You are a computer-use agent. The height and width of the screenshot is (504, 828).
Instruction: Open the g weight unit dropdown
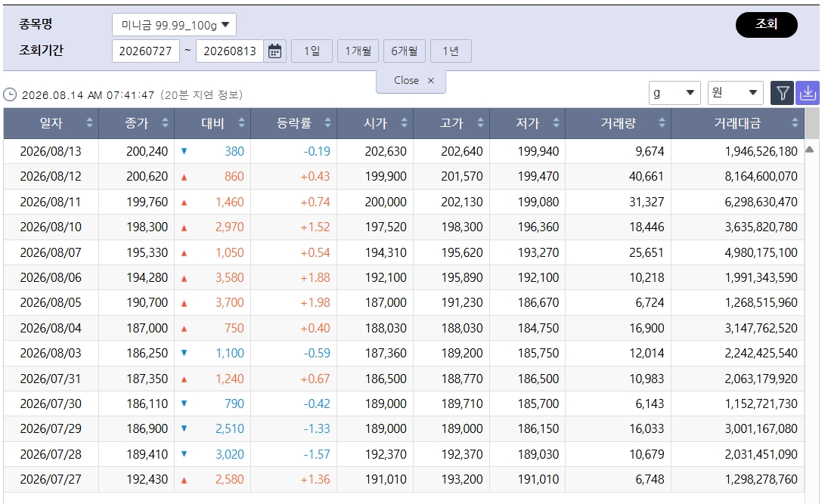click(674, 93)
